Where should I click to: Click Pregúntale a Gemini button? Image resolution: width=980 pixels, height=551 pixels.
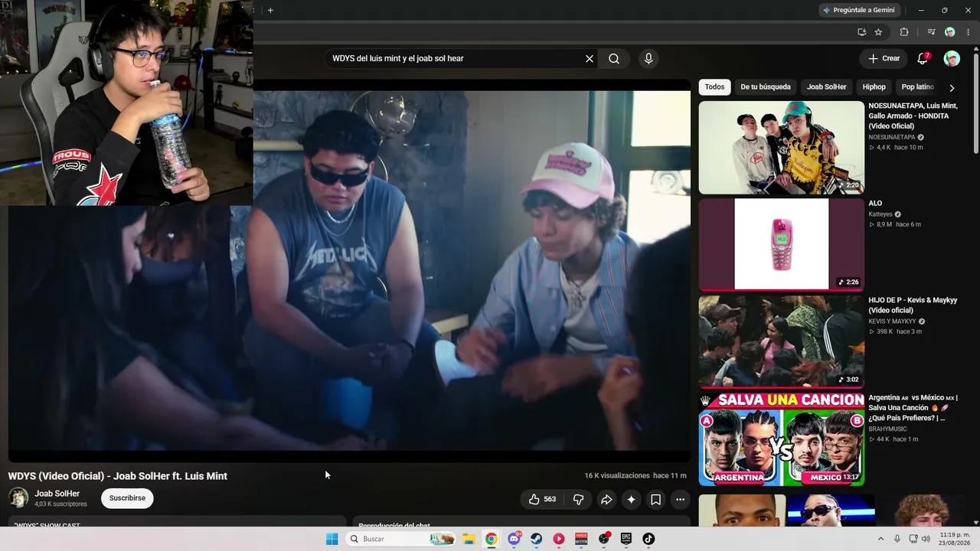859,10
